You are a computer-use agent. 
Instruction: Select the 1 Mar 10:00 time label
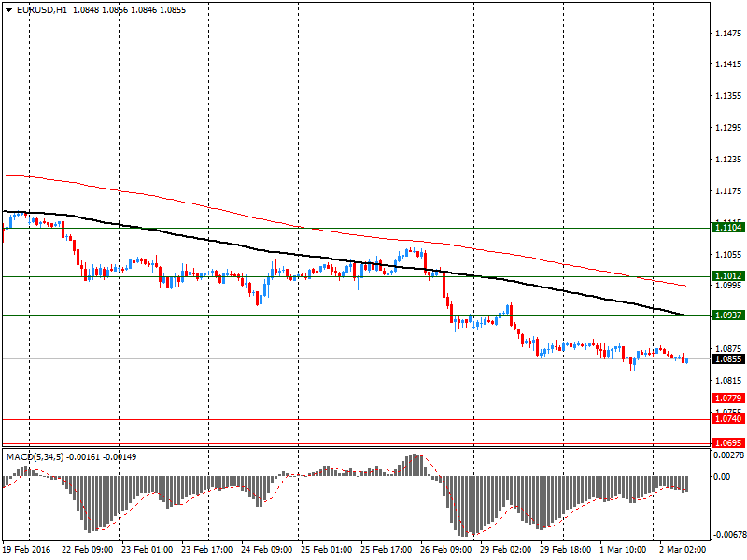(x=623, y=550)
